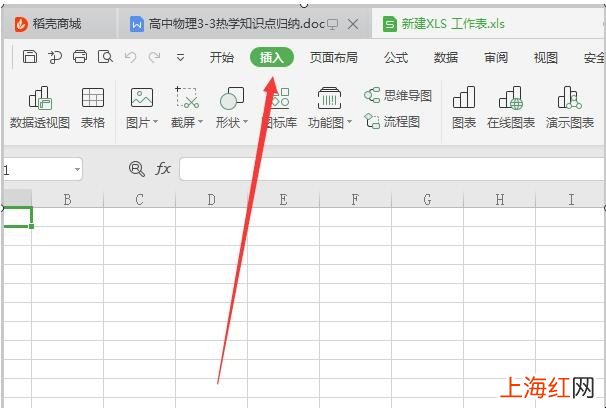This screenshot has width=606, height=408.
Task: Insert a 数据透视图 pivot chart
Action: click(39, 107)
